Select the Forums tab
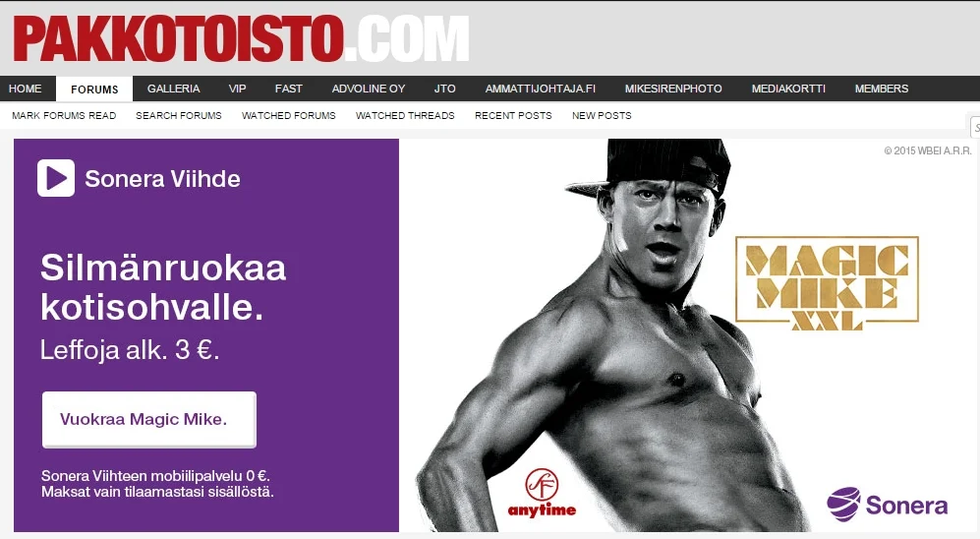Screen dimensions: 980x539 (x=94, y=89)
